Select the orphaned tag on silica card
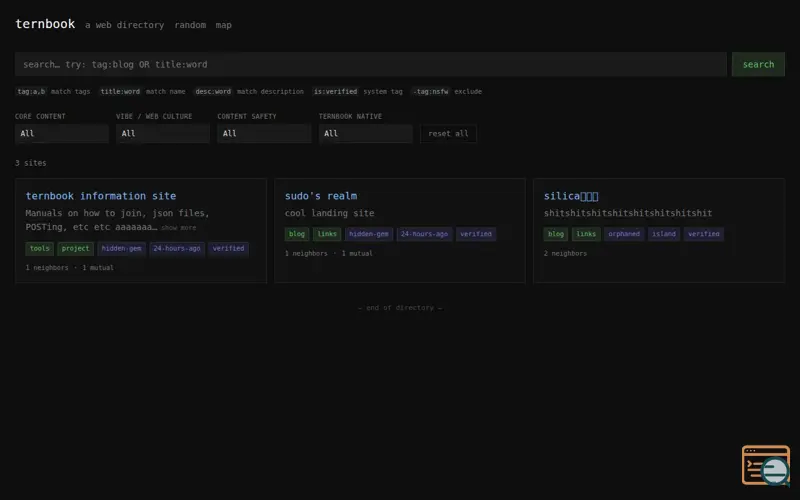 [624, 234]
